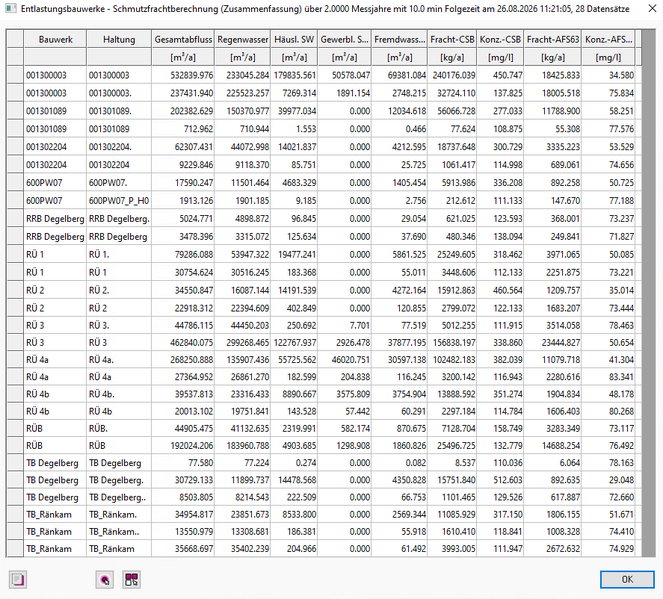This screenshot has width=663, height=599.
Task: Click Gesamtabfluss value 237431.940
Action: (x=183, y=93)
